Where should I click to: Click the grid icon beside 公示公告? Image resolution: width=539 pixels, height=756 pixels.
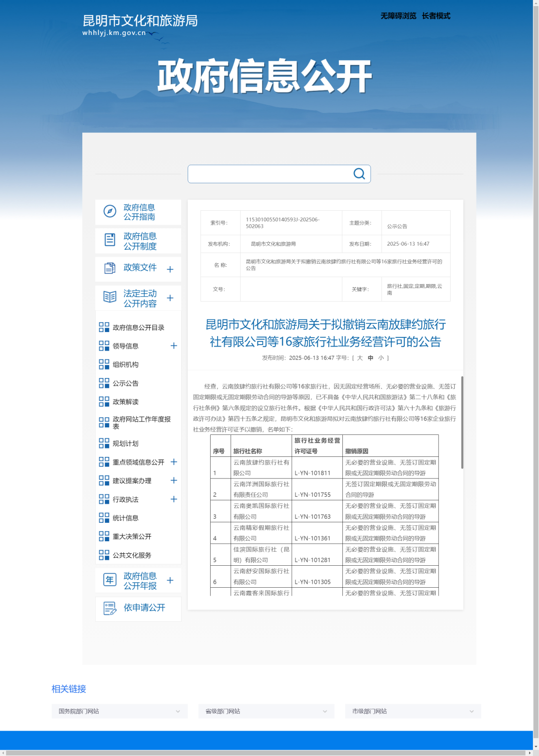pyautogui.click(x=104, y=383)
